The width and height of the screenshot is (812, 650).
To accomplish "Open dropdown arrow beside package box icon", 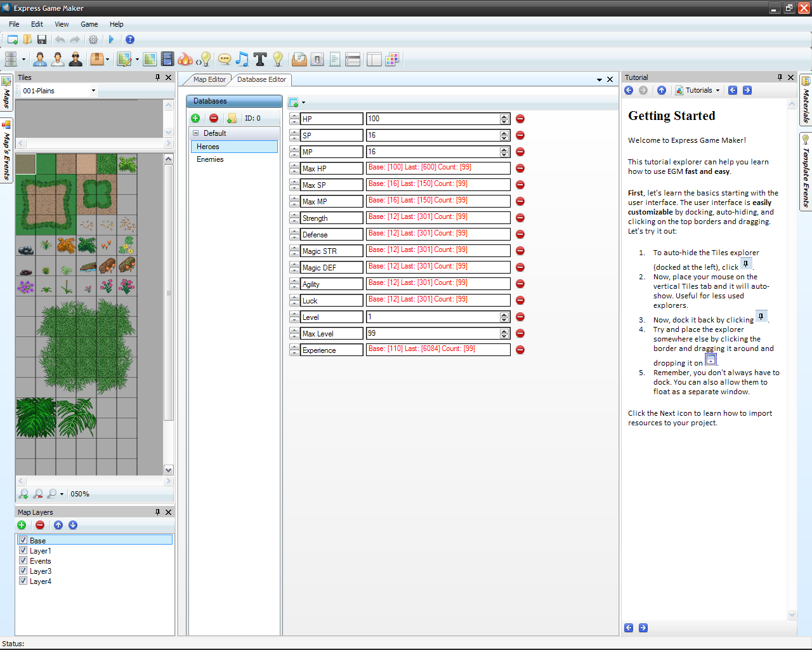I will (107, 60).
